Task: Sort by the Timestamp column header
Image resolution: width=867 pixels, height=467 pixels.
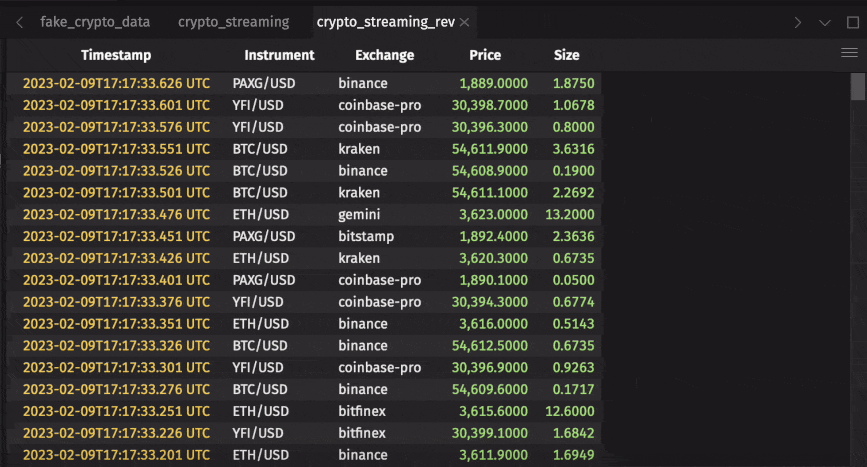Action: pos(116,55)
